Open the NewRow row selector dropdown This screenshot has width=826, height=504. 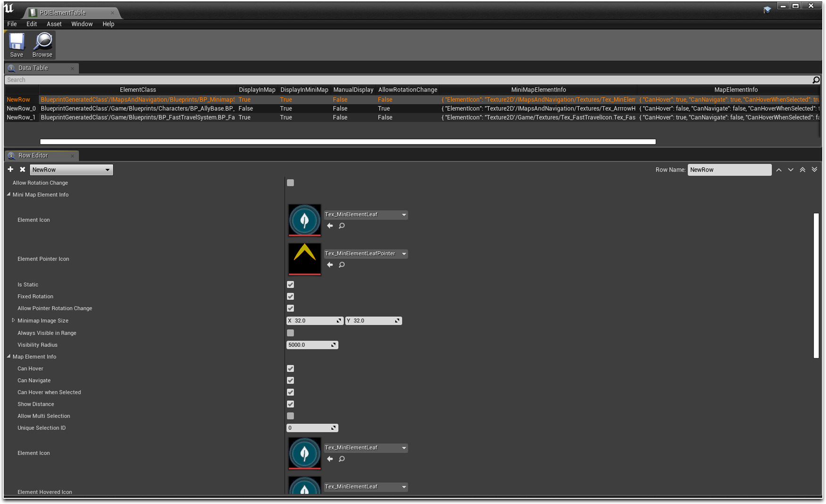(x=71, y=170)
